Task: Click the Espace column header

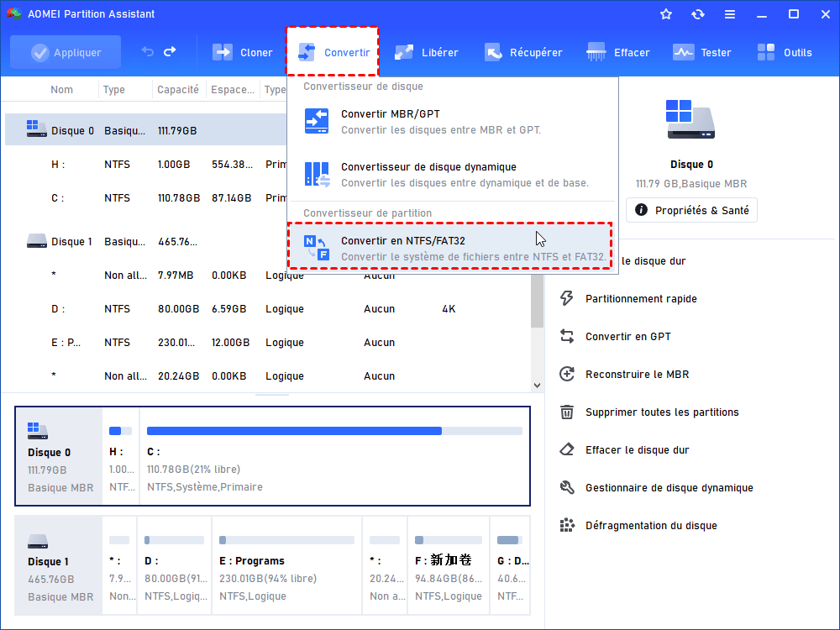Action: click(x=233, y=90)
